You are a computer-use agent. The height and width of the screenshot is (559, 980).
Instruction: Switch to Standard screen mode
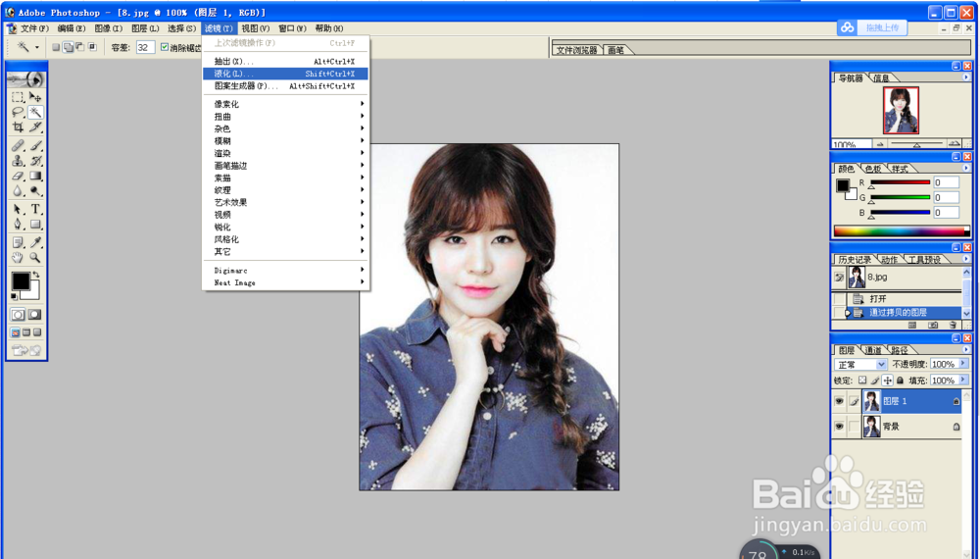pos(16,332)
